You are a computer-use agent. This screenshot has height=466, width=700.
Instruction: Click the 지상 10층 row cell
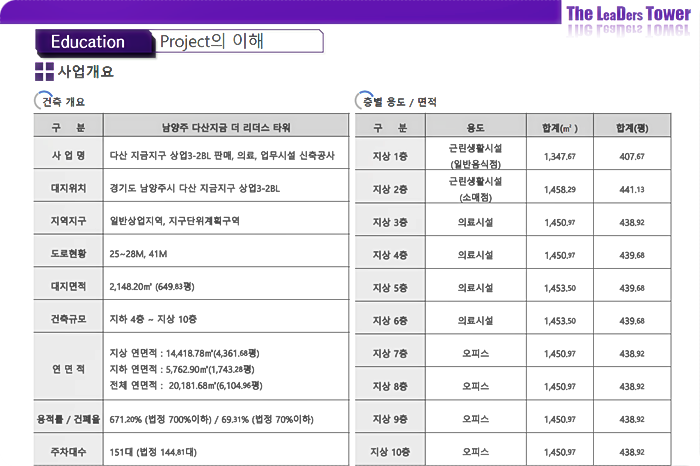click(390, 451)
